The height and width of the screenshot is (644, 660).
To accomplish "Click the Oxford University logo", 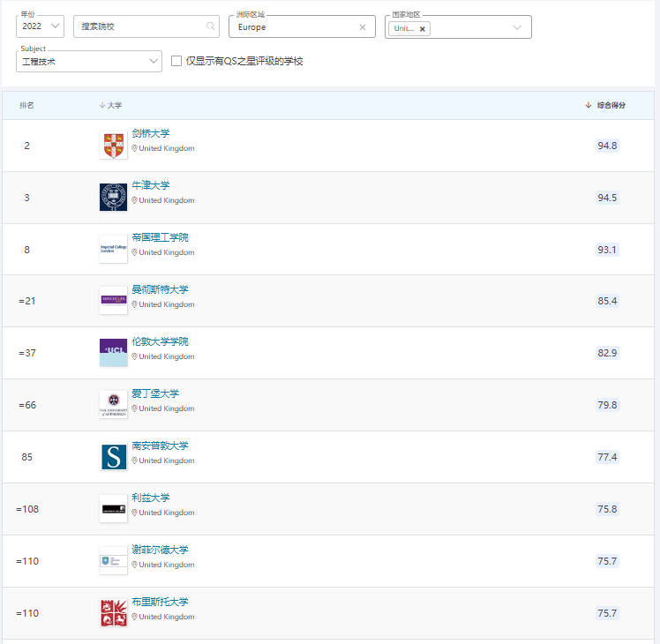I will [113, 198].
